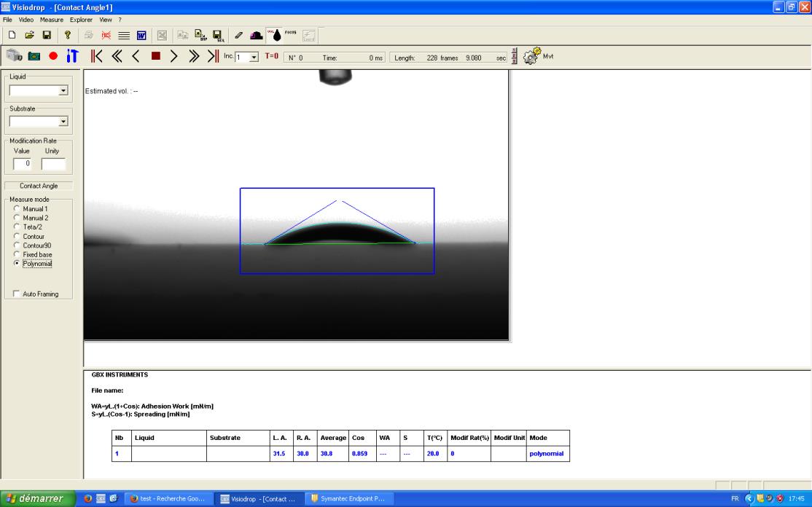Take a snapshot with green camera icon
The height and width of the screenshot is (507, 812).
click(34, 56)
